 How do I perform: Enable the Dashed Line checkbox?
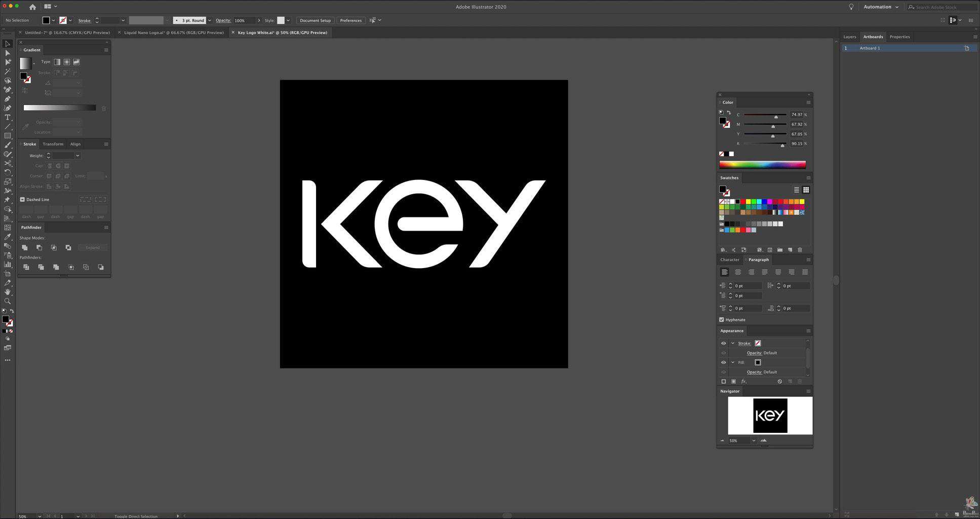point(22,200)
